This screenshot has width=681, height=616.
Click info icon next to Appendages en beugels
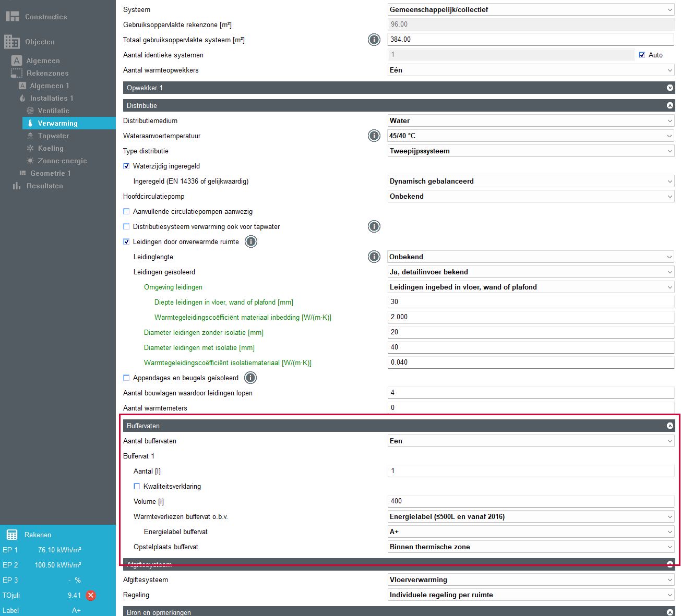(x=250, y=378)
